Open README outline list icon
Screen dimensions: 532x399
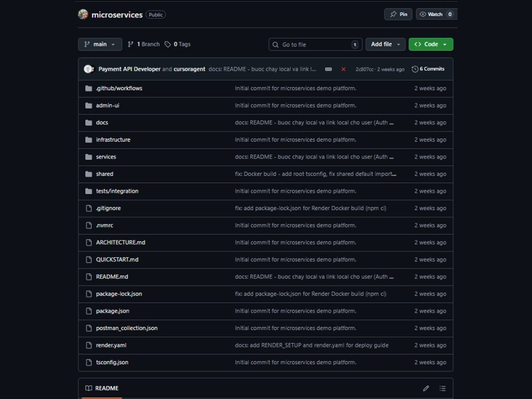pos(443,388)
